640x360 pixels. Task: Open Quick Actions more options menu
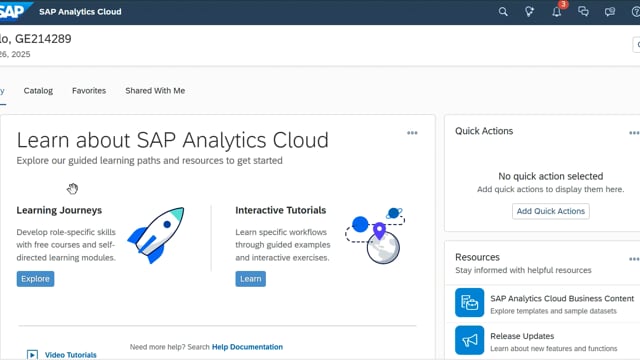click(x=634, y=133)
